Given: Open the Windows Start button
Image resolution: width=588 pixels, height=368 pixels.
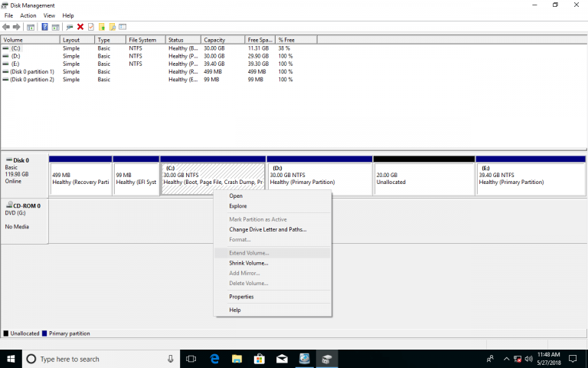Looking at the screenshot, I should (x=11, y=359).
